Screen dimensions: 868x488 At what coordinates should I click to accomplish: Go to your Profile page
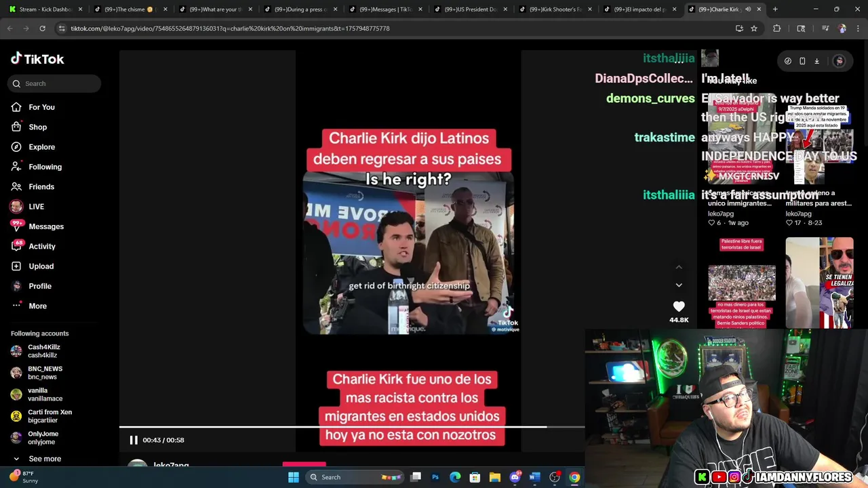40,286
